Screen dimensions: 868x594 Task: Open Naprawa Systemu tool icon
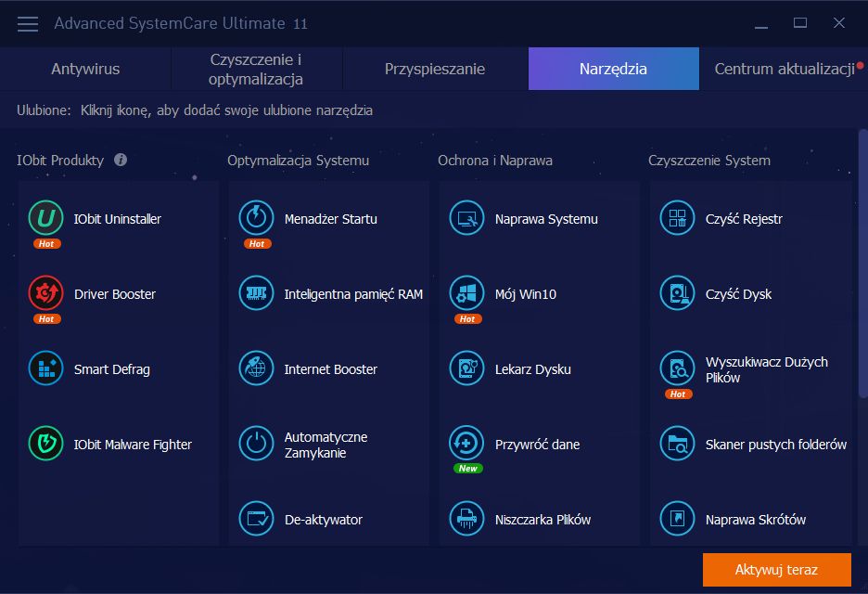click(466, 218)
